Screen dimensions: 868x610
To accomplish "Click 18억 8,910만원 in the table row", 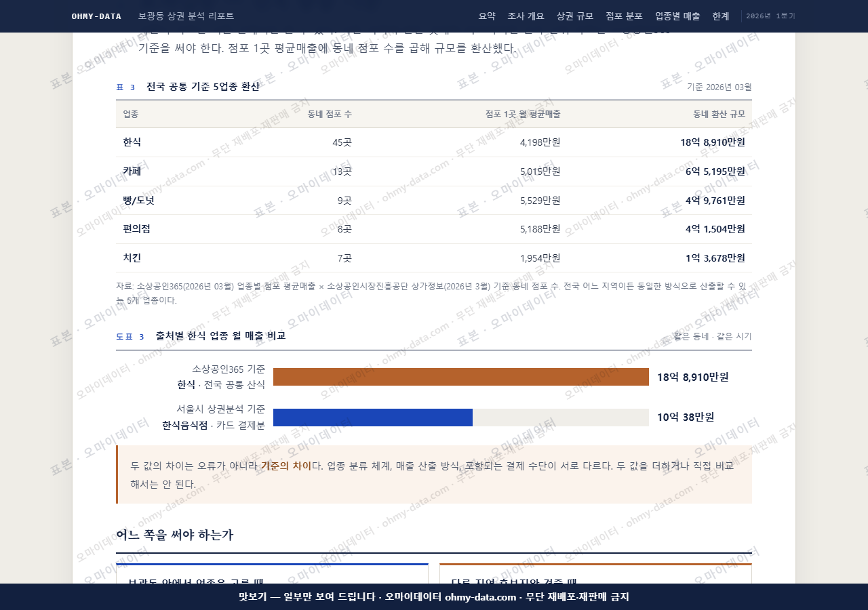I will pyautogui.click(x=713, y=142).
